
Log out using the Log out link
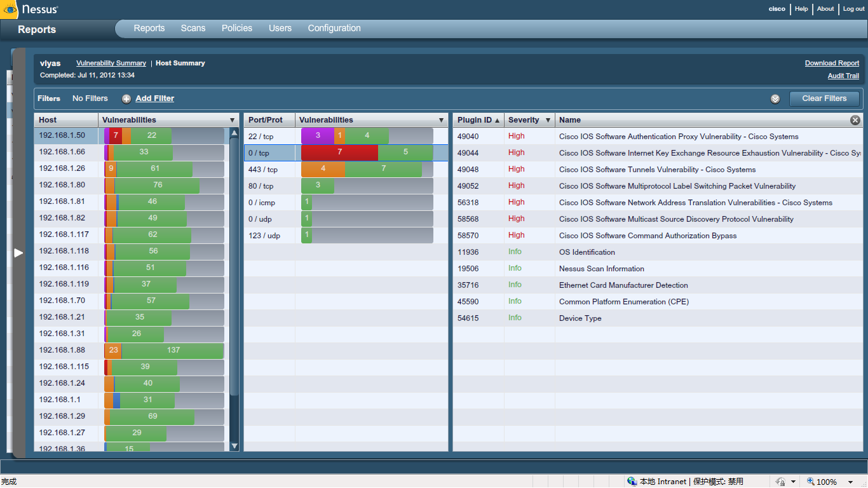click(854, 9)
